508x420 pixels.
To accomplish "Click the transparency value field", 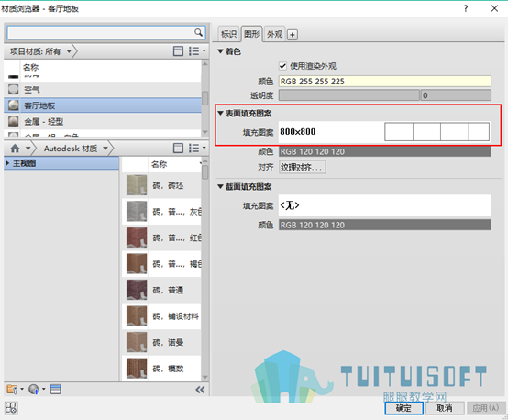I will click(456, 95).
